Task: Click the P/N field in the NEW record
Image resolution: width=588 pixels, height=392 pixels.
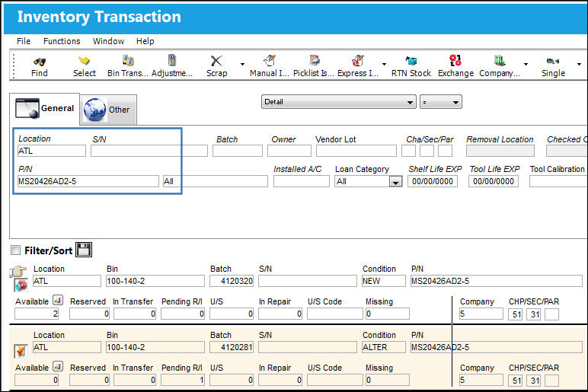Action: click(496, 281)
